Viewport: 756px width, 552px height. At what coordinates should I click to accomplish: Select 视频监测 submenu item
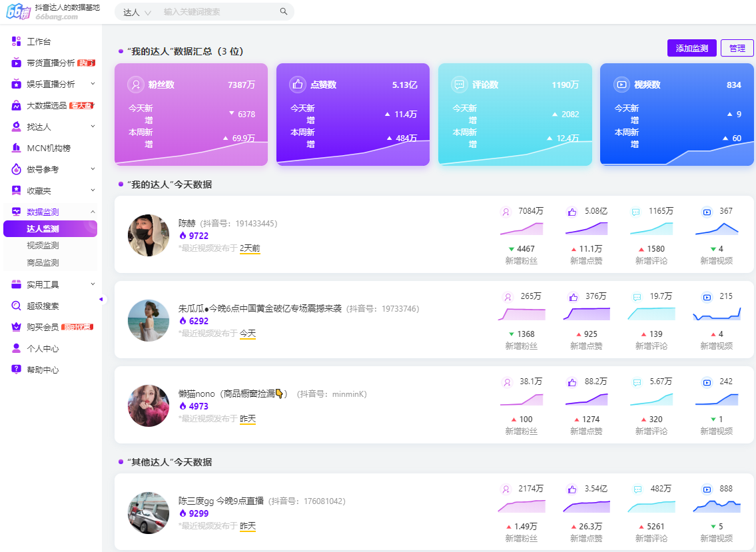click(x=43, y=246)
